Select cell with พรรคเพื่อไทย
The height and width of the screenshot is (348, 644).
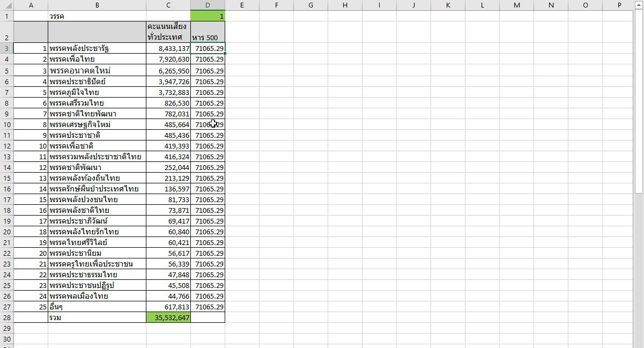[97, 59]
